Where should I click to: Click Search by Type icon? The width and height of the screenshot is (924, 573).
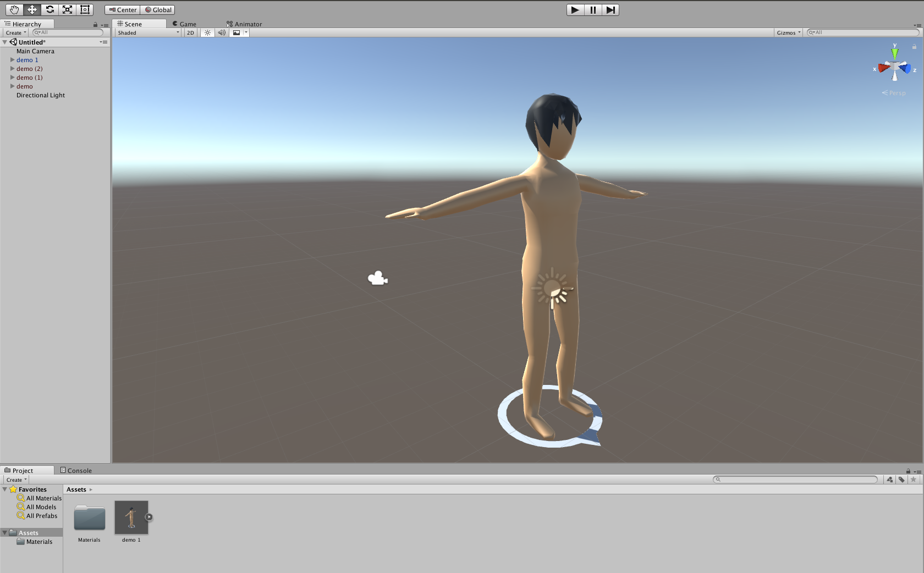[x=890, y=480]
